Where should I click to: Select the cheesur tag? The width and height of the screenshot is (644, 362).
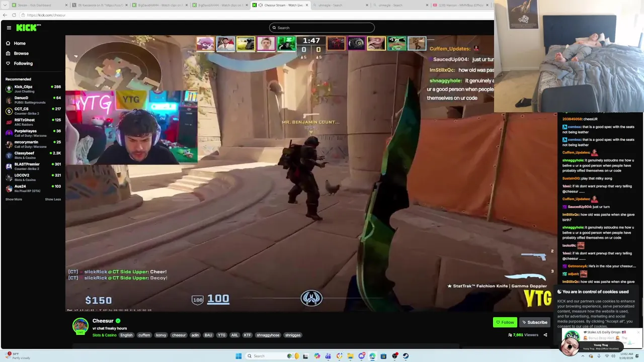pyautogui.click(x=179, y=335)
